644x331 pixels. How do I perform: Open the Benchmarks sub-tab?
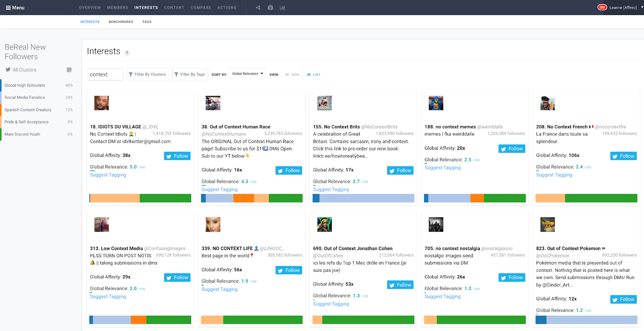[x=121, y=22]
